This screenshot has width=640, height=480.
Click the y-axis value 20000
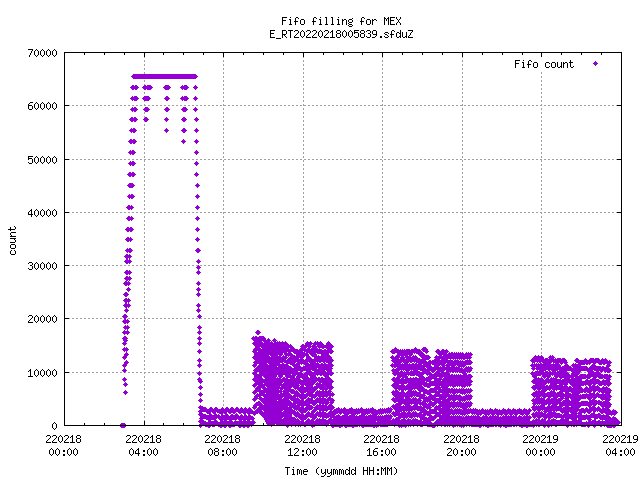(42, 319)
